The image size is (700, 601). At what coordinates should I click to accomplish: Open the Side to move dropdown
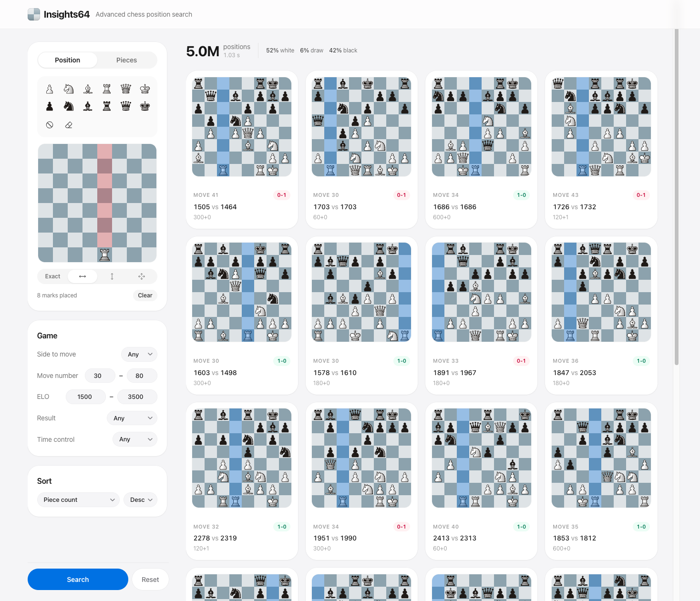[x=139, y=354]
